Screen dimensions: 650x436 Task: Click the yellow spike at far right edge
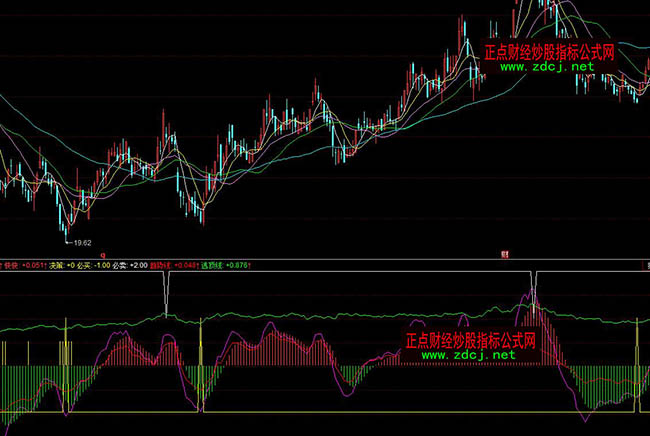point(637,360)
